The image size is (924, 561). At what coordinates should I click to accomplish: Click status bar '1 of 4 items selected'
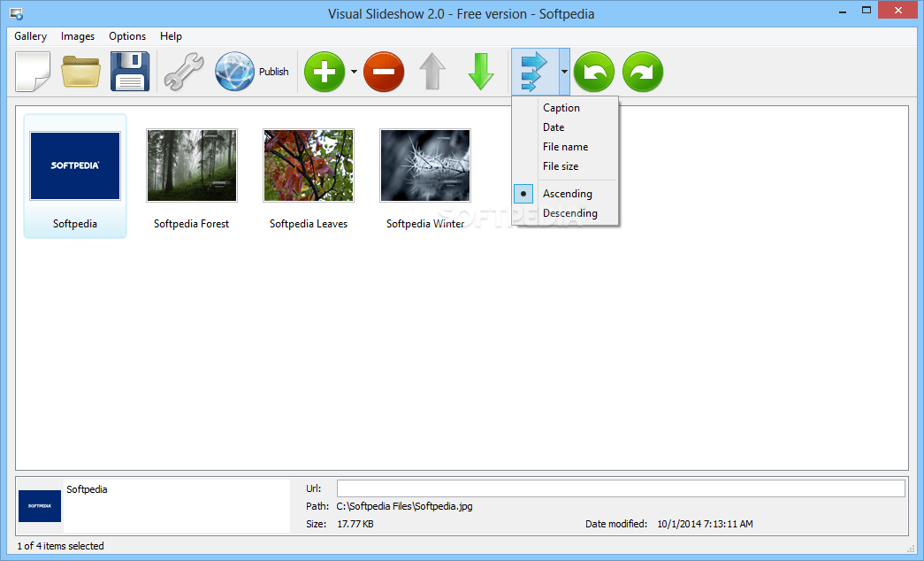coord(60,546)
